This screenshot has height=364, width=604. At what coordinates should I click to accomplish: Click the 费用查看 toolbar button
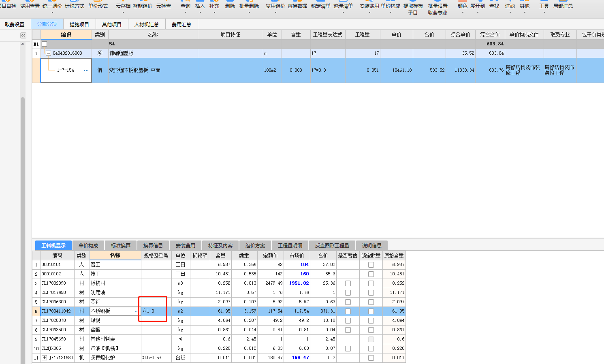tap(30, 6)
